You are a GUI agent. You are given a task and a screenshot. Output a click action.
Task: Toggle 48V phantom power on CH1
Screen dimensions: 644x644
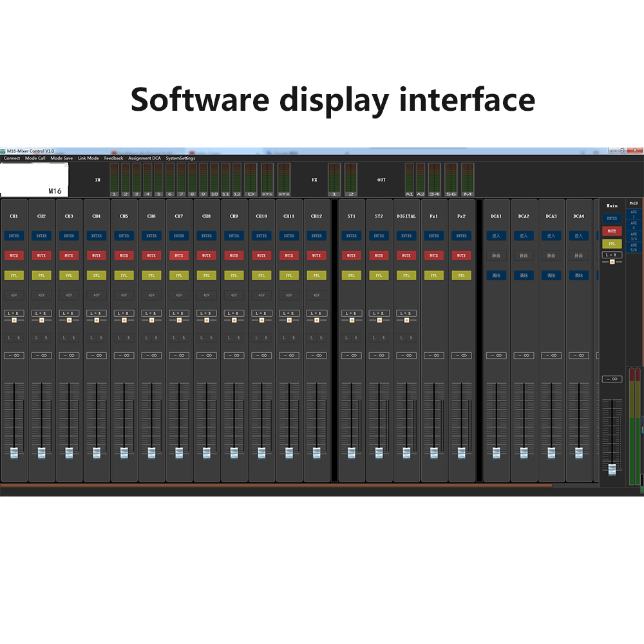(14, 295)
